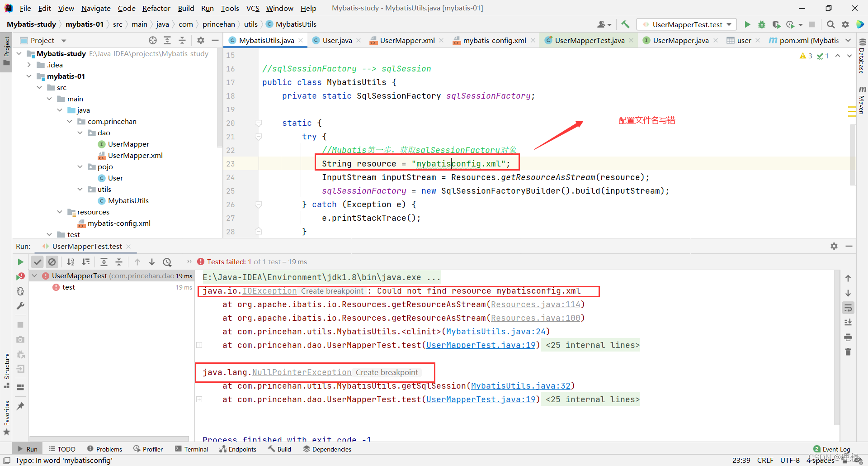
Task: Open the Refactor menu
Action: 156,8
